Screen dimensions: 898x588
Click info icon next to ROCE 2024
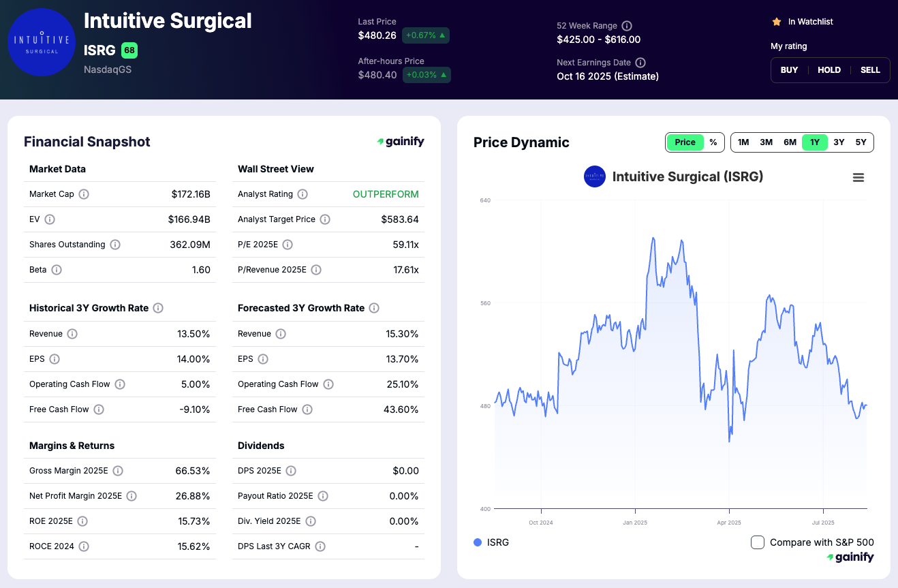click(84, 546)
